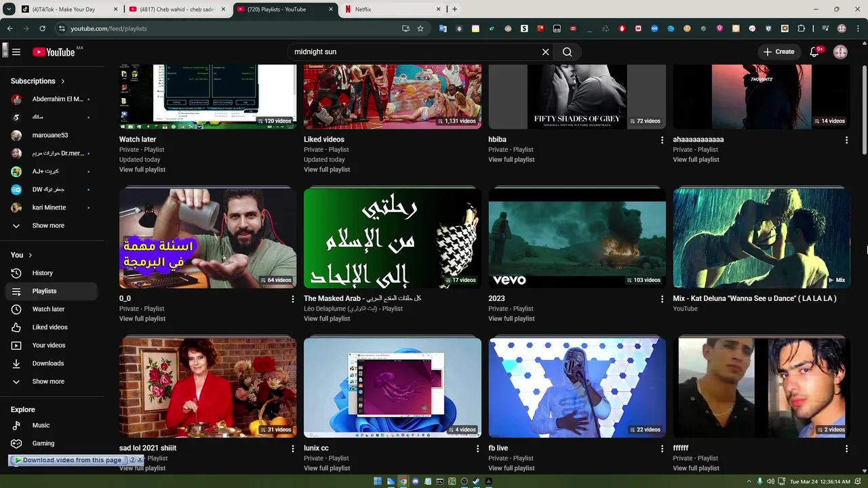Switch to the Netflix browser tab
The width and height of the screenshot is (868, 488).
point(392,9)
